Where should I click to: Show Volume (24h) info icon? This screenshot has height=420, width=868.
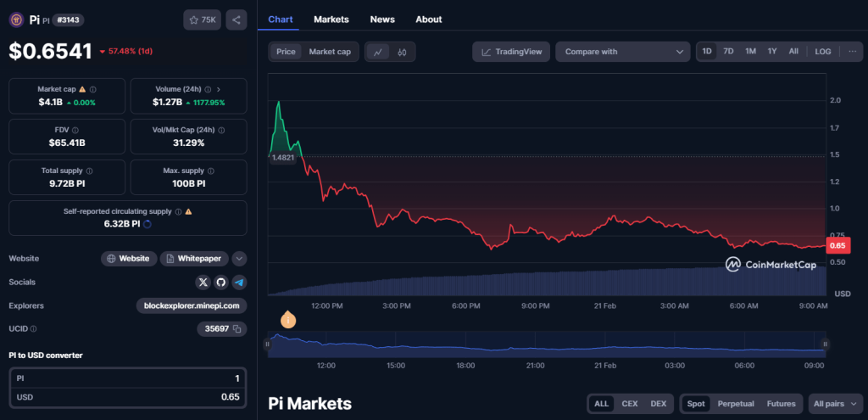click(208, 89)
